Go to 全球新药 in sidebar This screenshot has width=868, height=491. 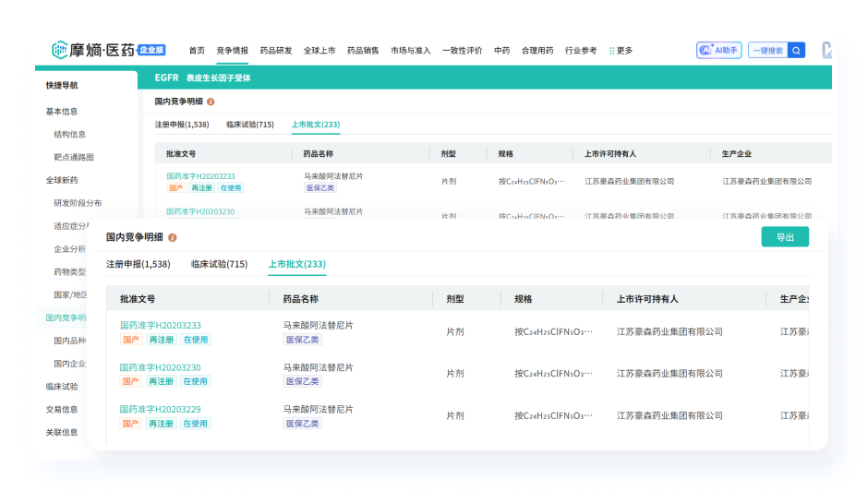point(62,180)
